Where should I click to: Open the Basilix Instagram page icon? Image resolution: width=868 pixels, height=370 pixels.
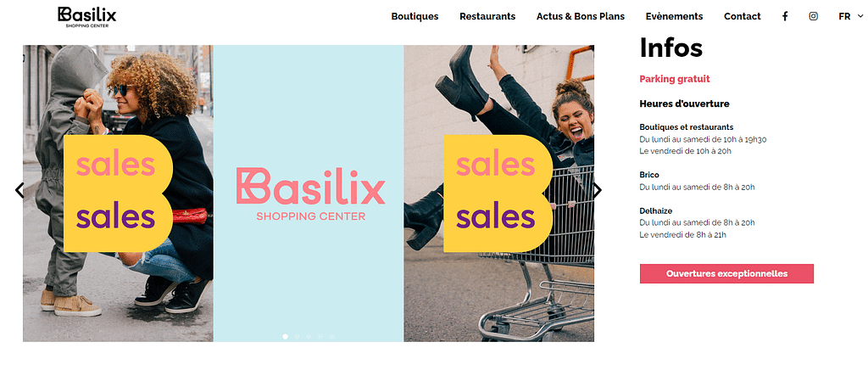coord(813,16)
